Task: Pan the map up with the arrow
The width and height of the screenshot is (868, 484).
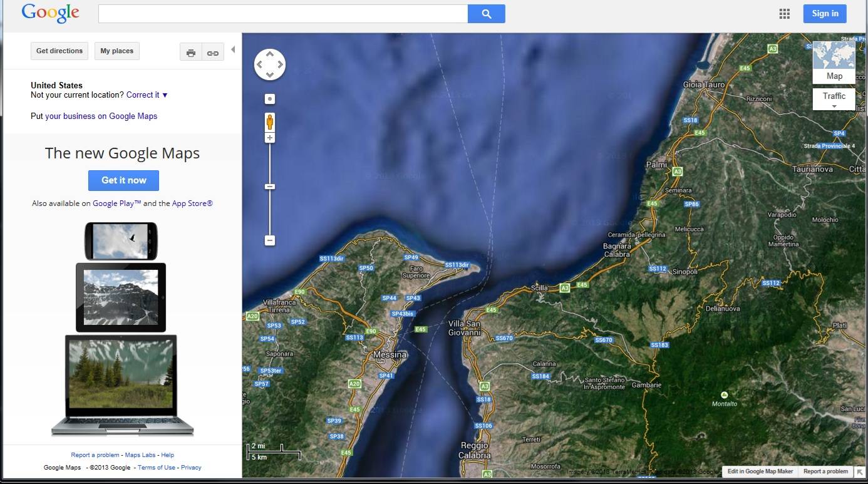Action: (x=270, y=54)
